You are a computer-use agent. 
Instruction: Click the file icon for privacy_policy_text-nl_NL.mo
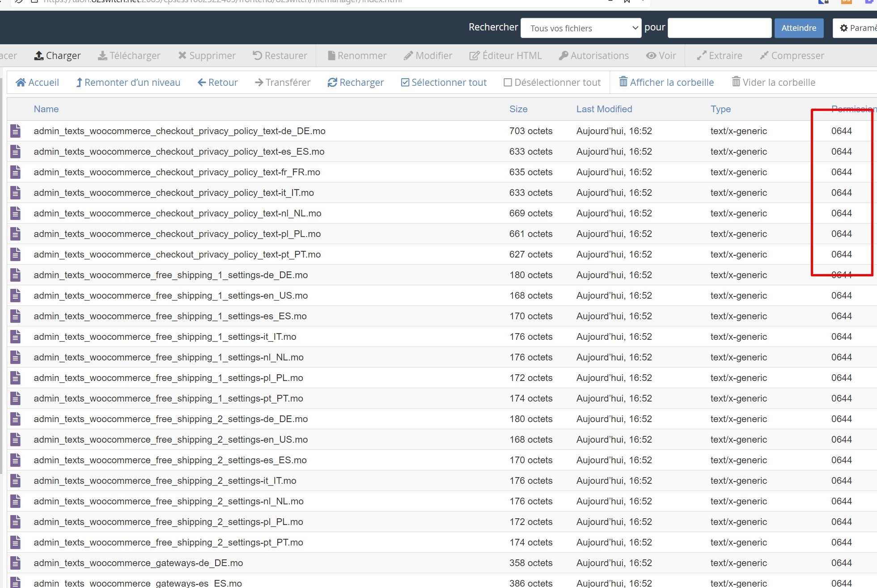click(x=16, y=213)
